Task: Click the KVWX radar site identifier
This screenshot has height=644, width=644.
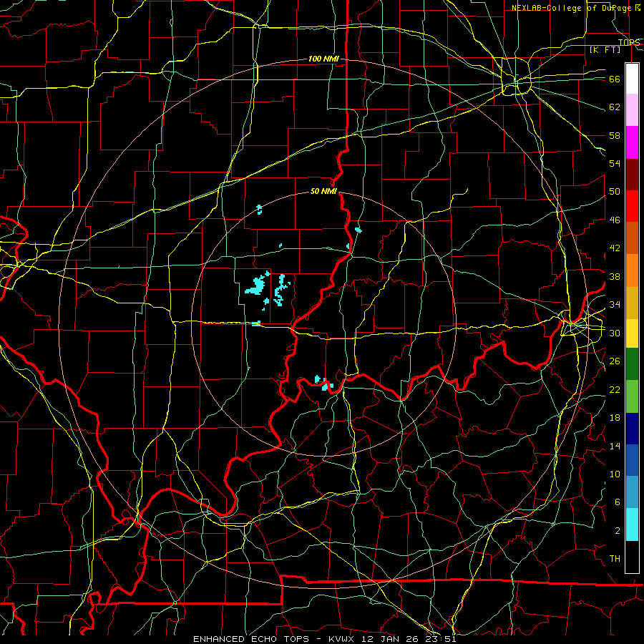Action: pyautogui.click(x=343, y=639)
